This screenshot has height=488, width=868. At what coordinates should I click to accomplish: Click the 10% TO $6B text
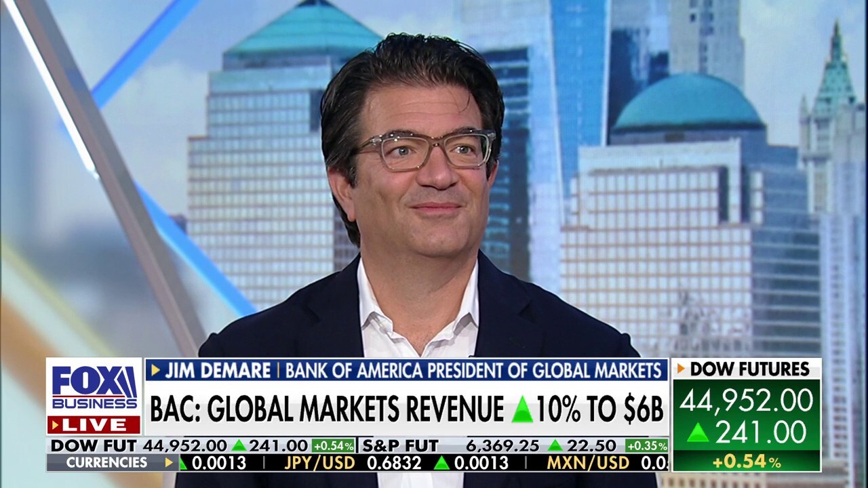tap(599, 409)
